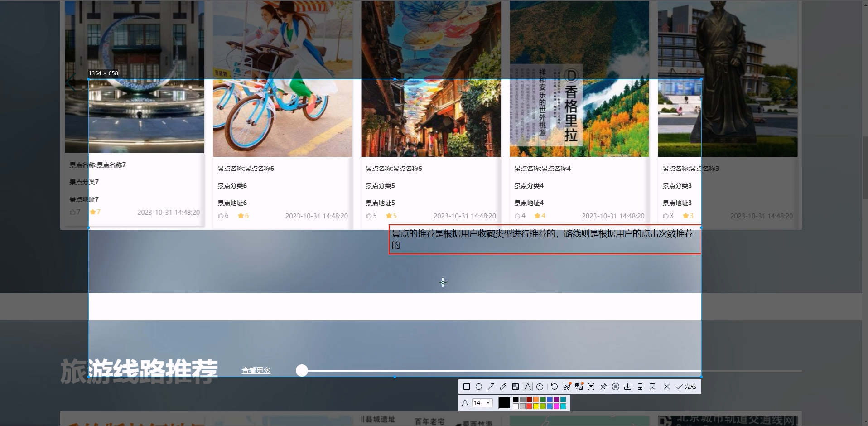Pick the yellow color swatch
Viewport: 868px width, 426px height.
point(536,406)
